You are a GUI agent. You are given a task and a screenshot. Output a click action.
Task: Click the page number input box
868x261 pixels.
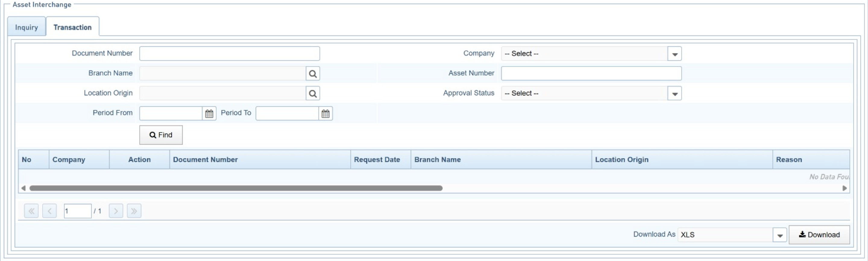pyautogui.click(x=77, y=211)
